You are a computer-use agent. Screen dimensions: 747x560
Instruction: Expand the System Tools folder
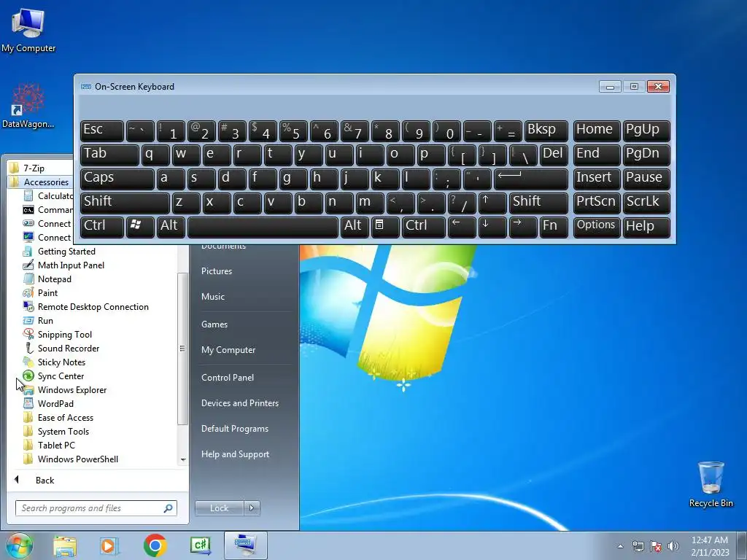(x=55, y=432)
